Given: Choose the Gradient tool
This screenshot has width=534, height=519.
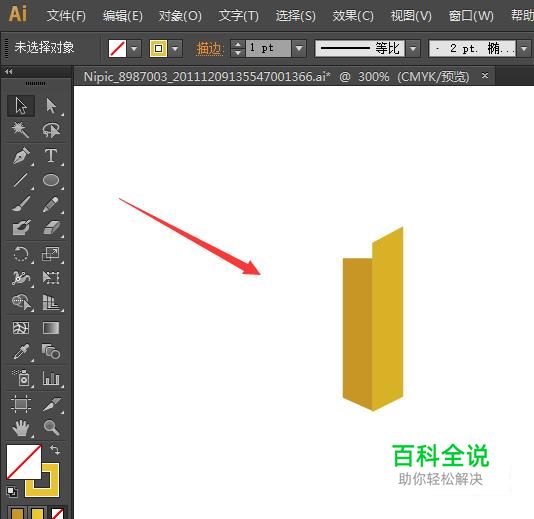Looking at the screenshot, I should [x=51, y=328].
